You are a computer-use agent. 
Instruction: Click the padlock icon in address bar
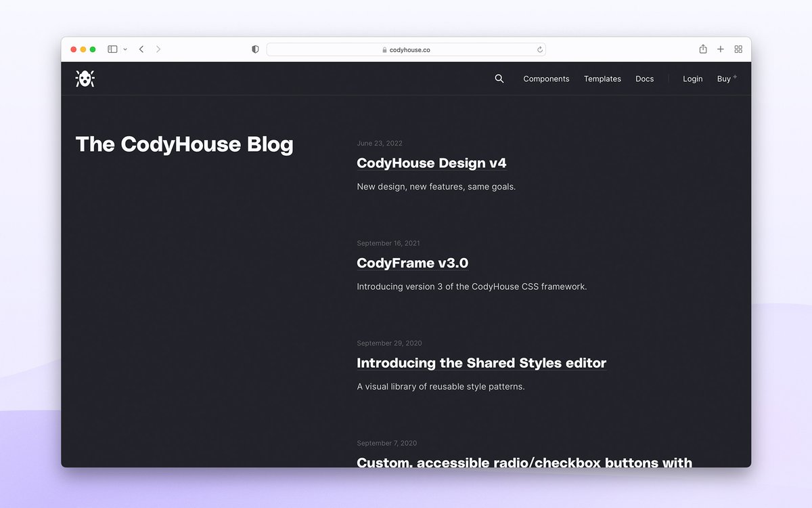click(x=384, y=49)
